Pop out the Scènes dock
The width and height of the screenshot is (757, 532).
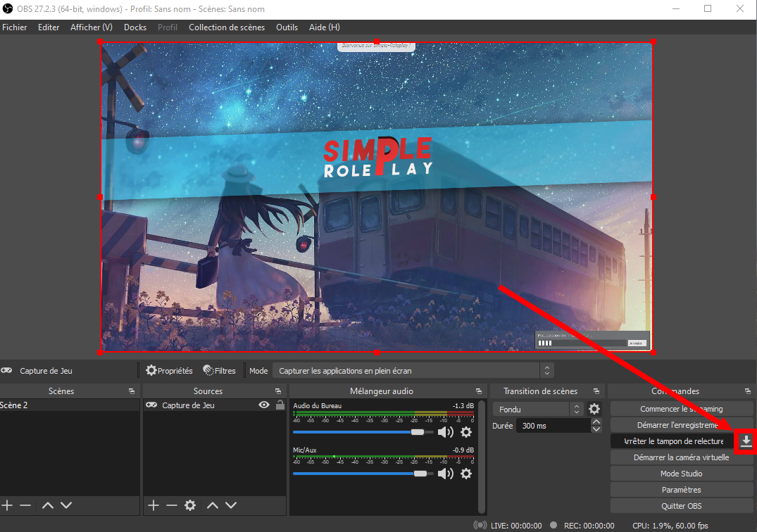[132, 391]
